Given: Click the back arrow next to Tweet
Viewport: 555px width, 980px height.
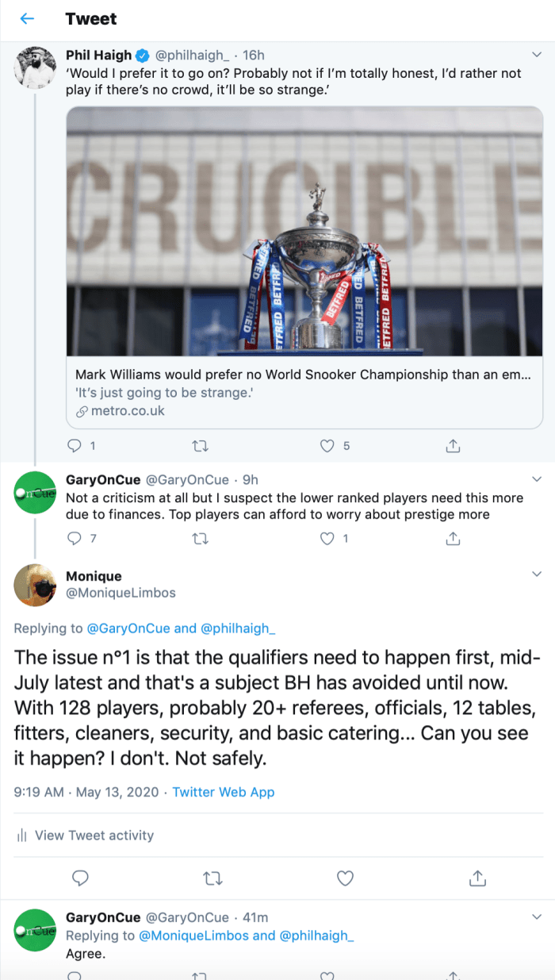Looking at the screenshot, I should [28, 19].
